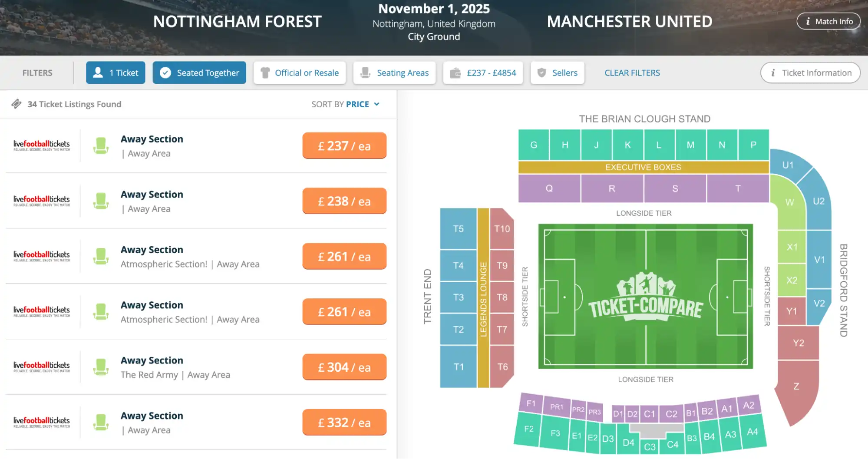The width and height of the screenshot is (868, 459).
Task: Disable the 1 Ticket filter
Action: click(x=115, y=73)
